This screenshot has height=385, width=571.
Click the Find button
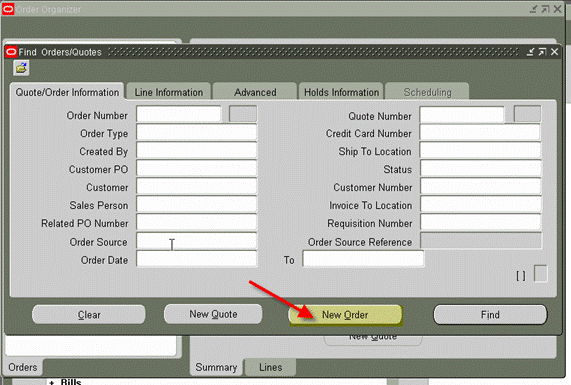(490, 314)
